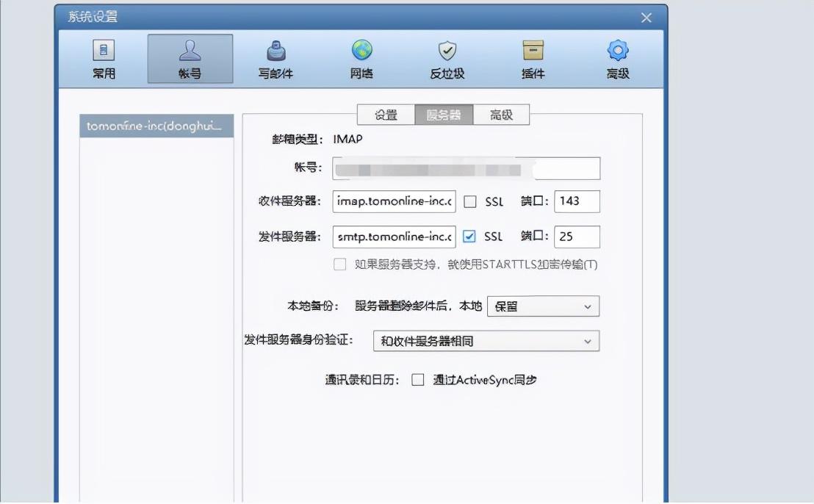This screenshot has width=814, height=504.
Task: Click the outgoing port field showing 25
Action: click(577, 237)
